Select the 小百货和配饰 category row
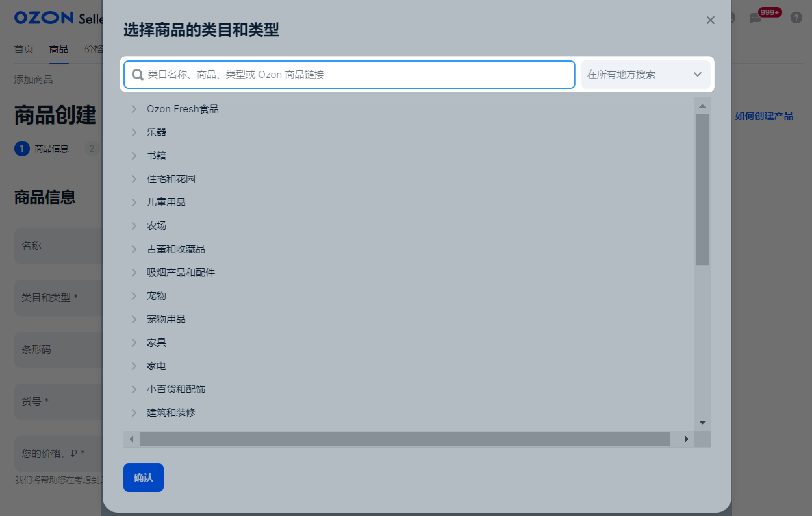The image size is (812, 516). (409, 389)
